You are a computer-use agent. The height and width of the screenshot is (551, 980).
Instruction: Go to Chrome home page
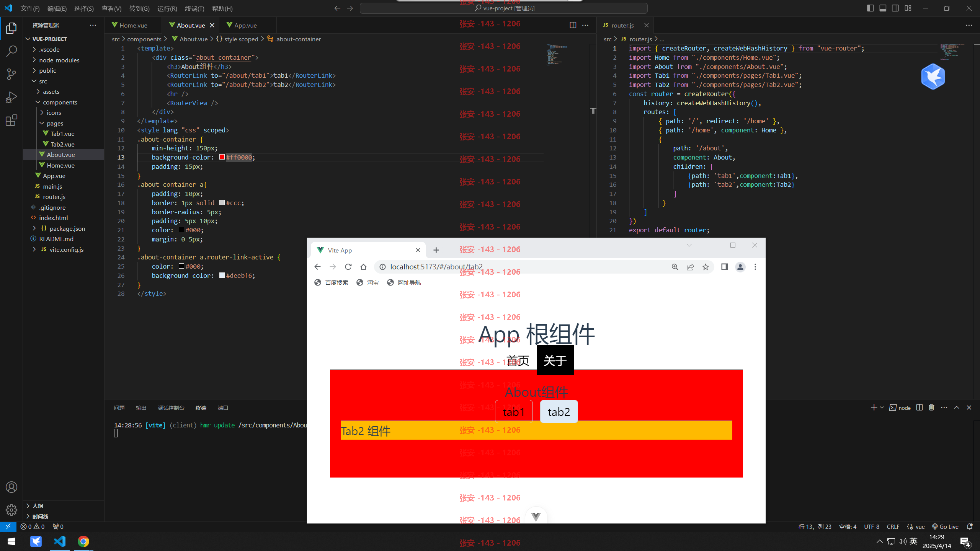coord(363,267)
